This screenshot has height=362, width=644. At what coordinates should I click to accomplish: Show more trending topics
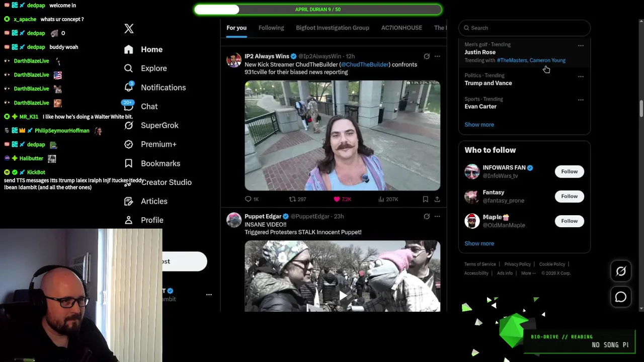click(x=479, y=125)
